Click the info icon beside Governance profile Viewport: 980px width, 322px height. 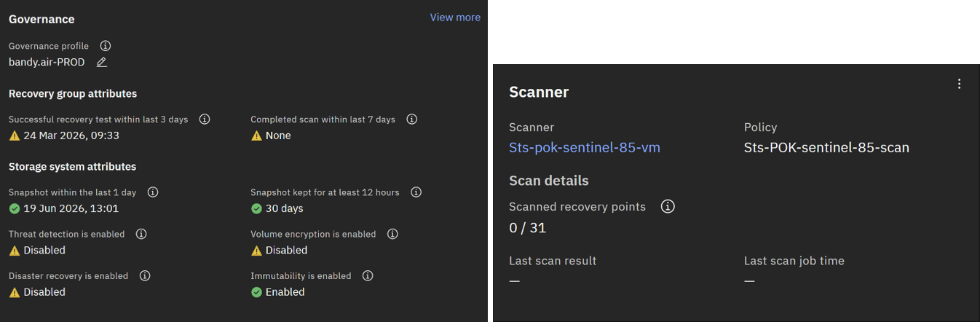(x=105, y=46)
